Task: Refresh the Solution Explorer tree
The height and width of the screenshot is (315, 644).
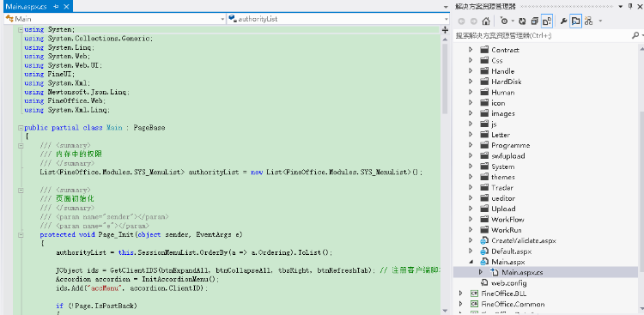Action: [x=522, y=21]
